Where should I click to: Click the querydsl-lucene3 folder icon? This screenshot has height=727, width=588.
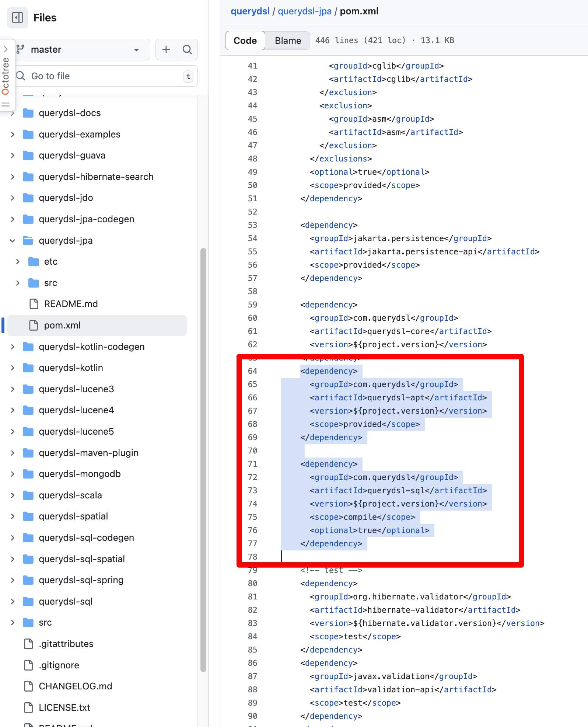(28, 389)
